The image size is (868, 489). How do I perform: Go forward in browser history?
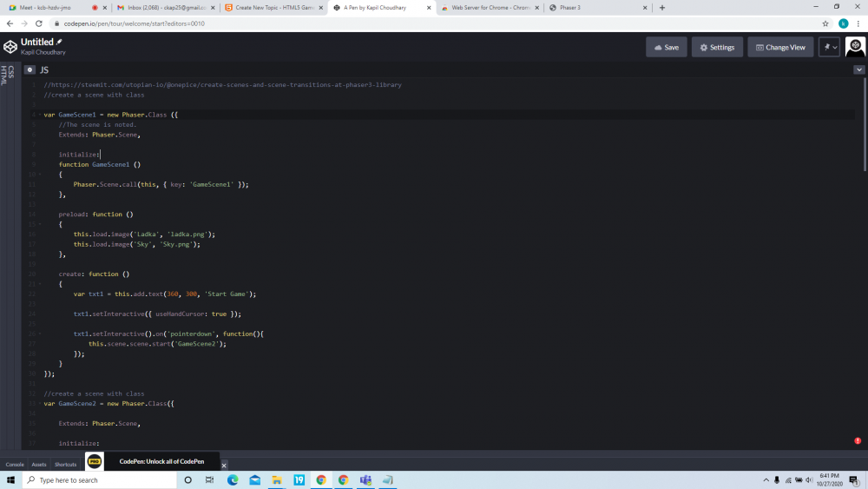(24, 23)
